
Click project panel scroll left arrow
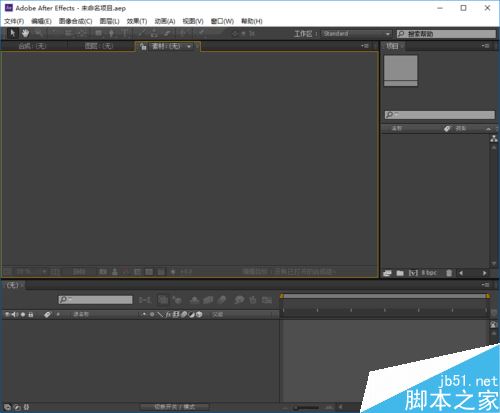tap(461, 273)
